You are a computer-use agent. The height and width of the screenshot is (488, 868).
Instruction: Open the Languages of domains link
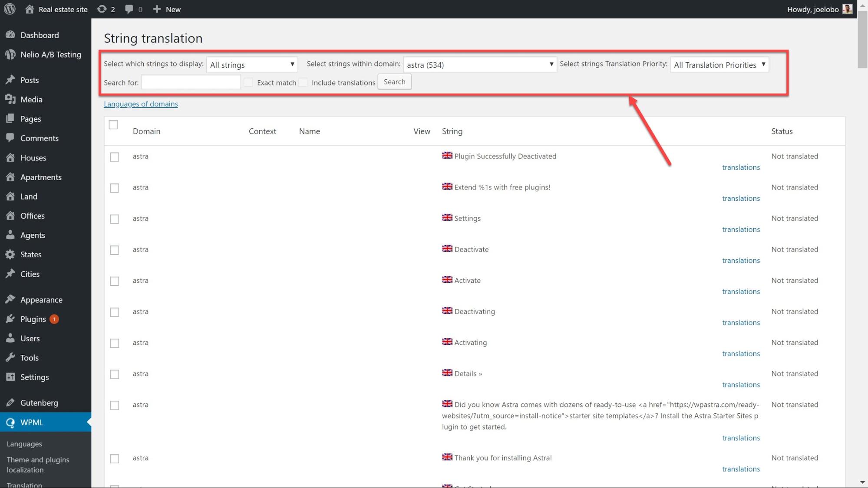(x=141, y=104)
